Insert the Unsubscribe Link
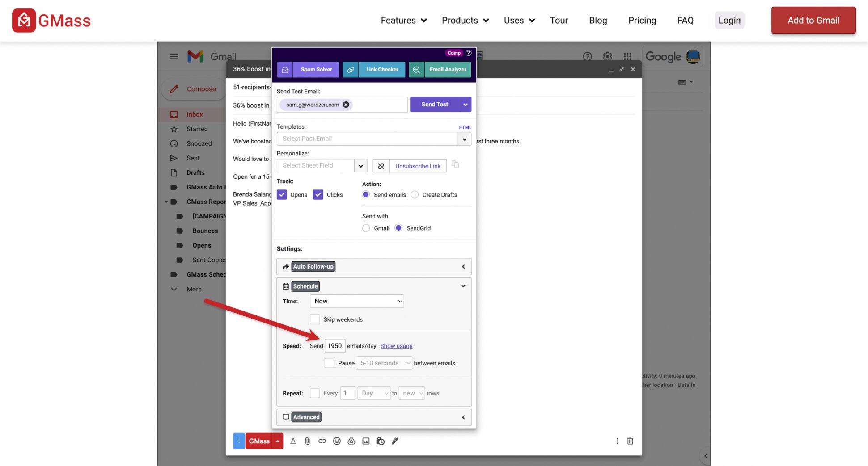The height and width of the screenshot is (466, 868). [418, 166]
